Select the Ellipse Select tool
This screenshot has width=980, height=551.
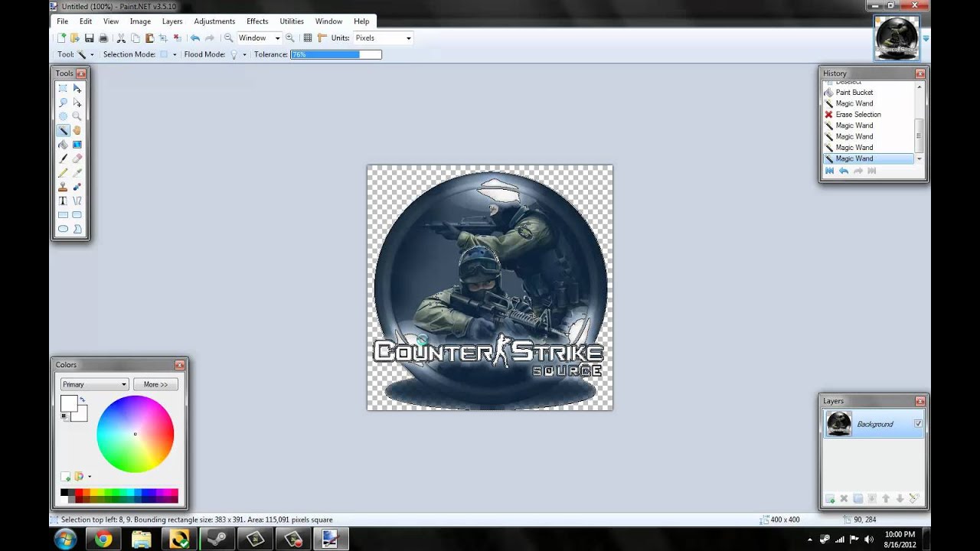pos(63,116)
